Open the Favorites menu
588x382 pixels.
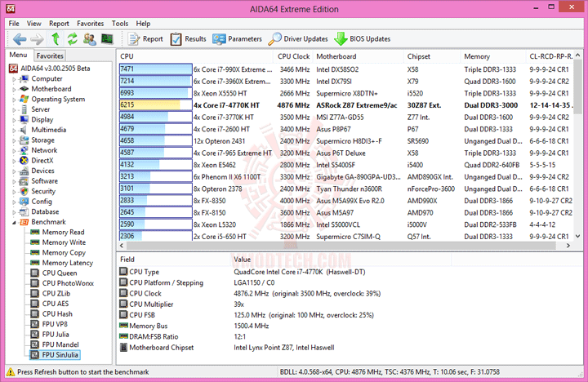coord(91,23)
